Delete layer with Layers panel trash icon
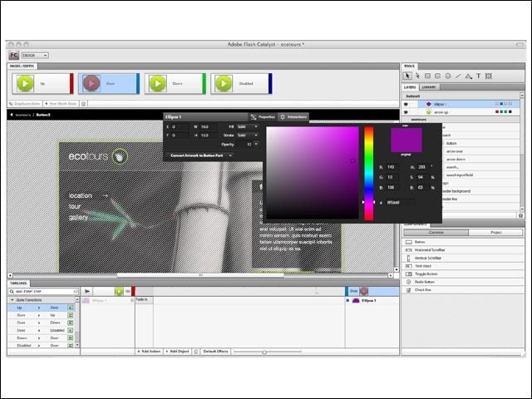This screenshot has height=399, width=532. [x=521, y=215]
